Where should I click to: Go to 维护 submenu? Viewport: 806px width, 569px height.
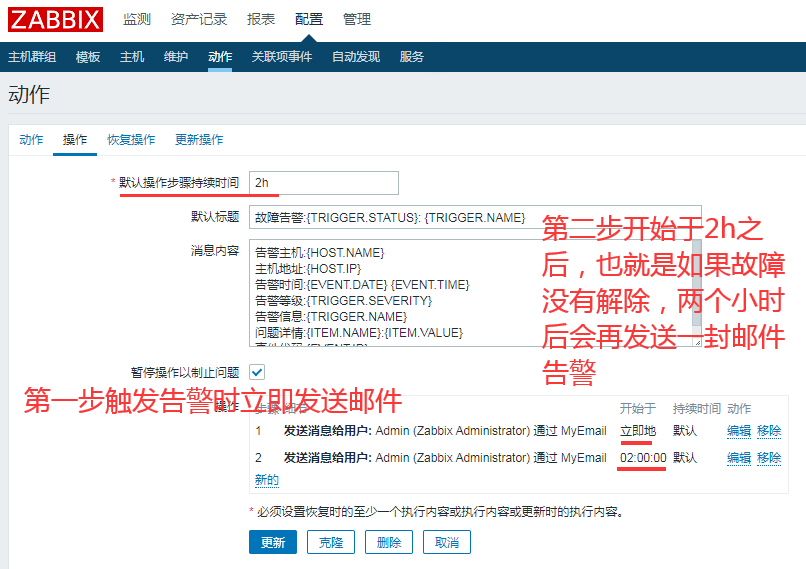pos(176,57)
